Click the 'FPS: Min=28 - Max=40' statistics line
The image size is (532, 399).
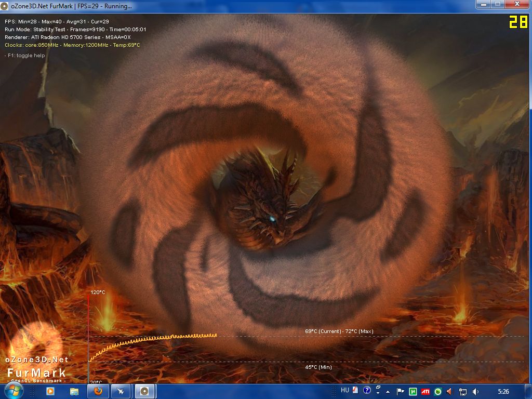(57, 21)
